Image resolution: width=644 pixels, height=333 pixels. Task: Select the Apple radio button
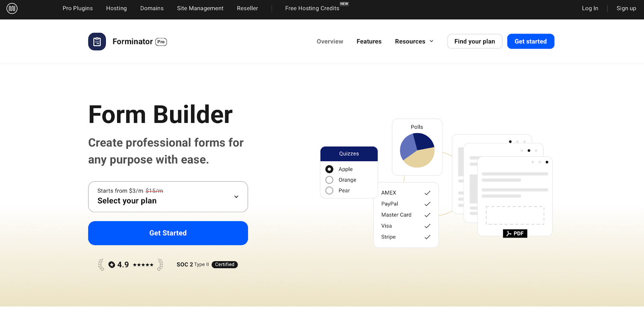point(329,169)
